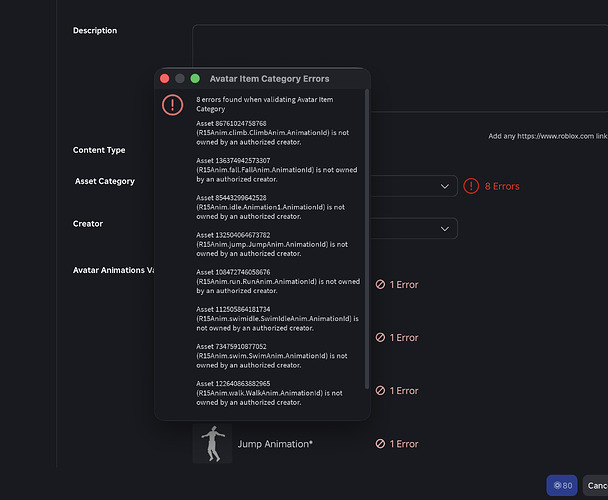Minimize the Avatar Item Category Errors dialog
608x500 pixels.
[x=180, y=79]
